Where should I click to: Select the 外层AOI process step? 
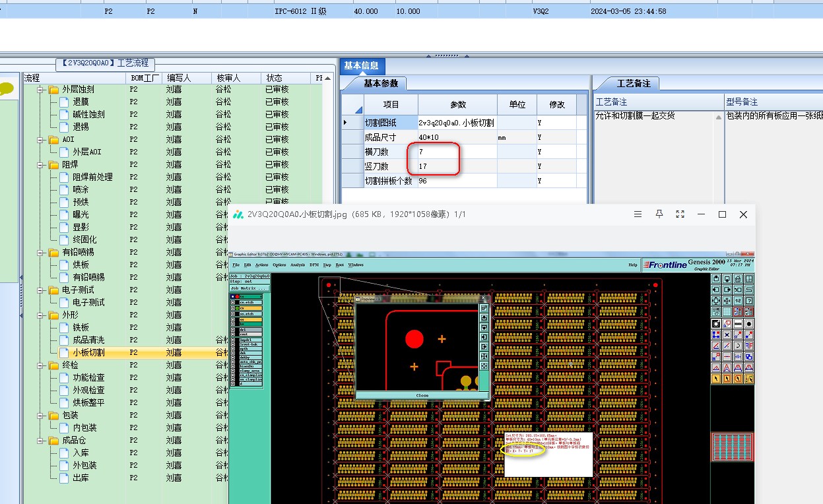tap(87, 152)
